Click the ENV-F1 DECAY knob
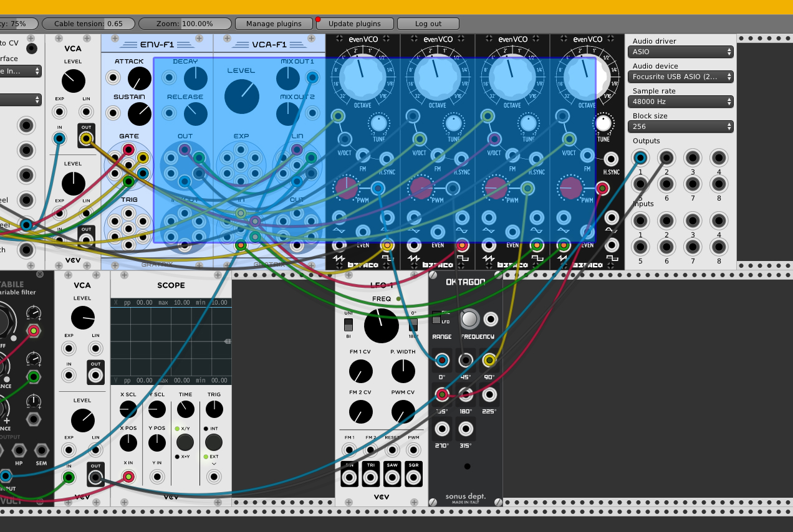 click(x=195, y=78)
